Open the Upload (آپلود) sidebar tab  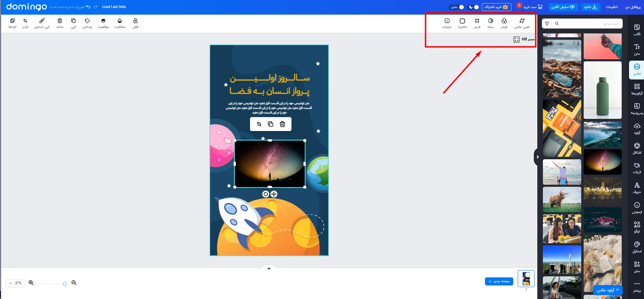click(x=637, y=129)
